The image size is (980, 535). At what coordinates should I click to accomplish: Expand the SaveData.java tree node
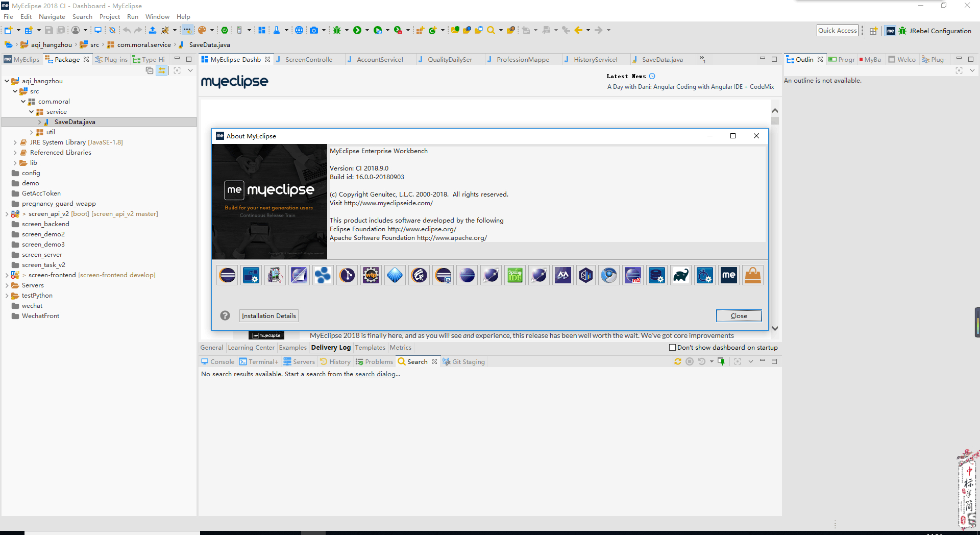pos(39,122)
